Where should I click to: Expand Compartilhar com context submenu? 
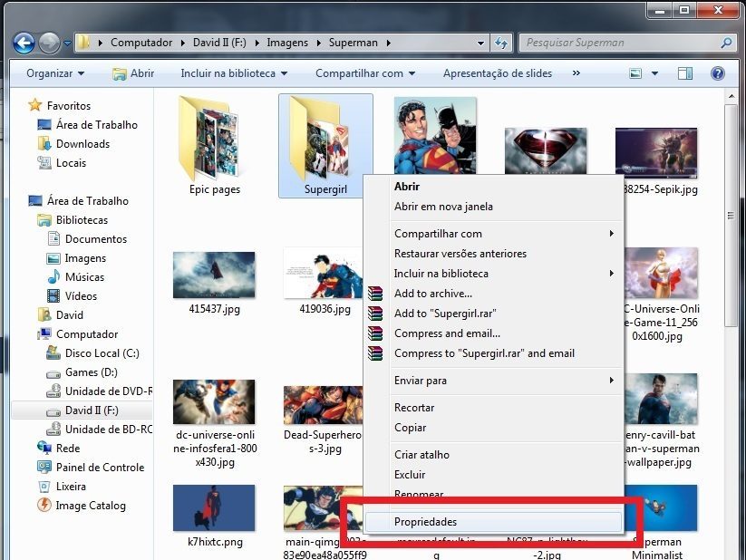tap(495, 234)
